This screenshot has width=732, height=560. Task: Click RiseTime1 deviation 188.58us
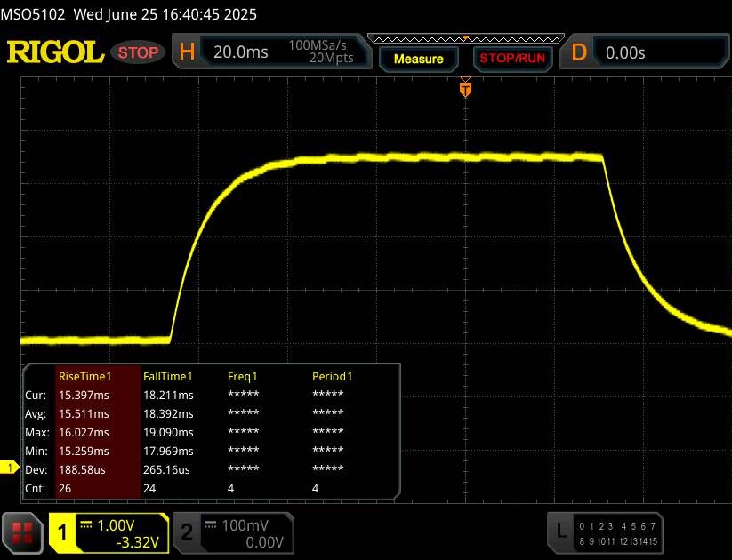pos(82,469)
